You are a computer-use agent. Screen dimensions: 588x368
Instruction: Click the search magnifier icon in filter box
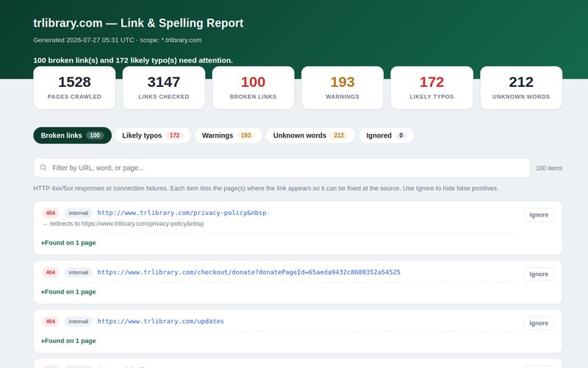(43, 168)
